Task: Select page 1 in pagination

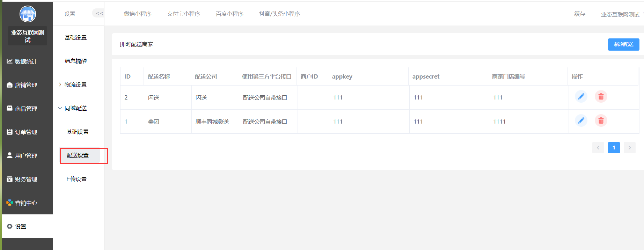Action: (x=614, y=148)
